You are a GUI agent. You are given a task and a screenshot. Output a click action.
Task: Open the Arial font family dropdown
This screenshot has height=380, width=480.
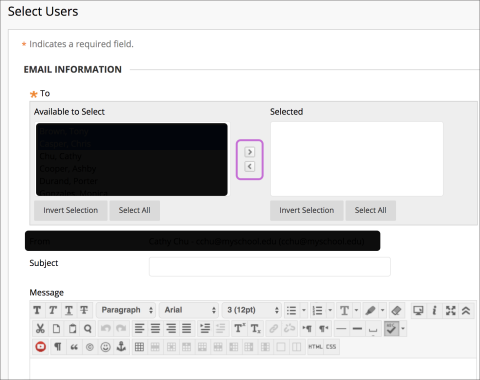pyautogui.click(x=189, y=310)
